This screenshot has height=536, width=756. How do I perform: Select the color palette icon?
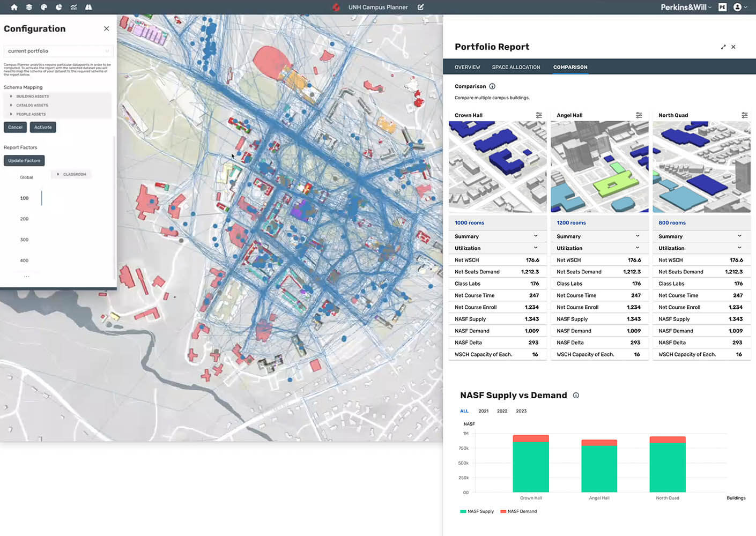[44, 7]
